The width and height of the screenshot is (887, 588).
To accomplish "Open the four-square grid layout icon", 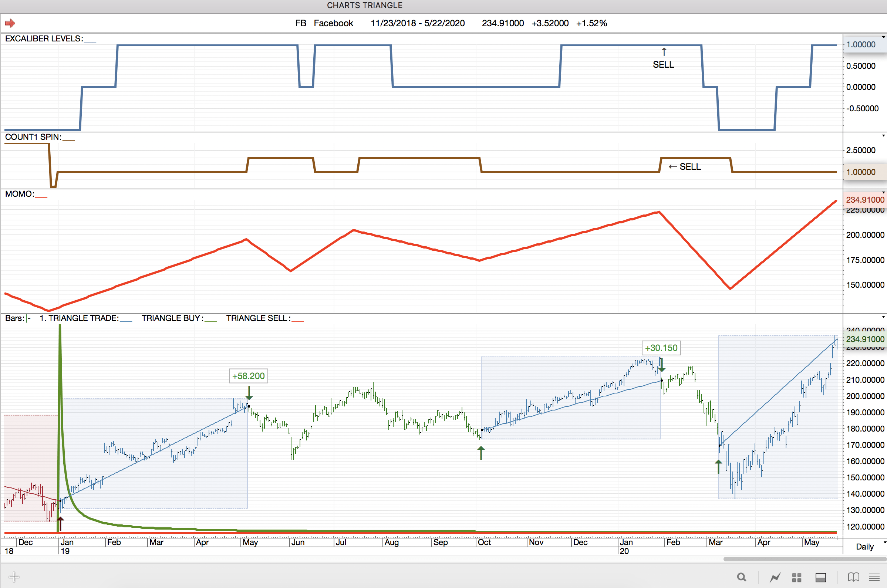I will [x=797, y=577].
